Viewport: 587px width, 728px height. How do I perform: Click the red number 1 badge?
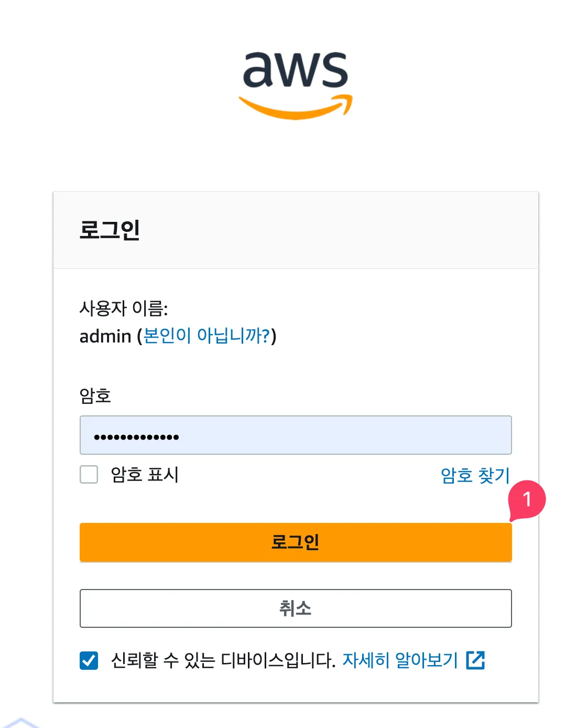(x=527, y=500)
